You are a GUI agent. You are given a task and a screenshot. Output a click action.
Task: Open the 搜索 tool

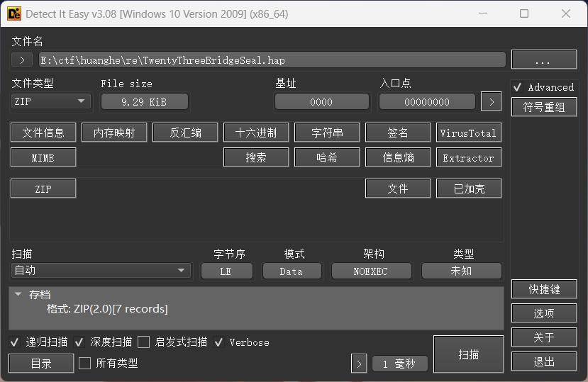point(256,157)
